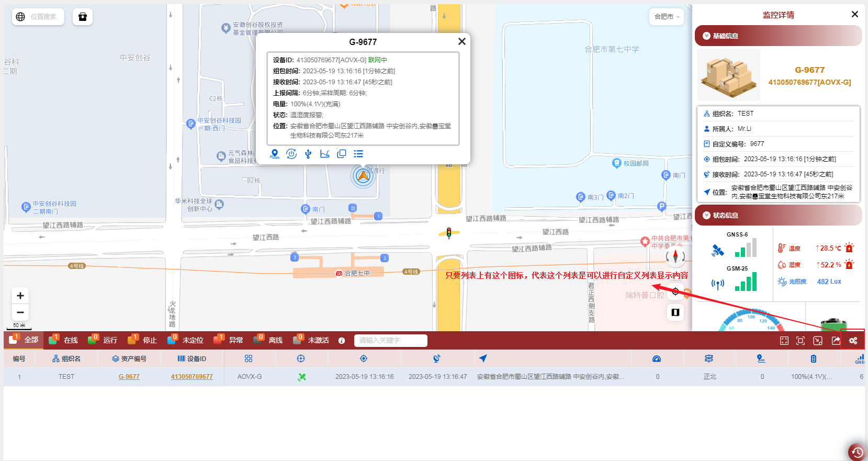Collapse the 基础信息 section header
Viewport: 868px width, 461px height.
pos(777,36)
